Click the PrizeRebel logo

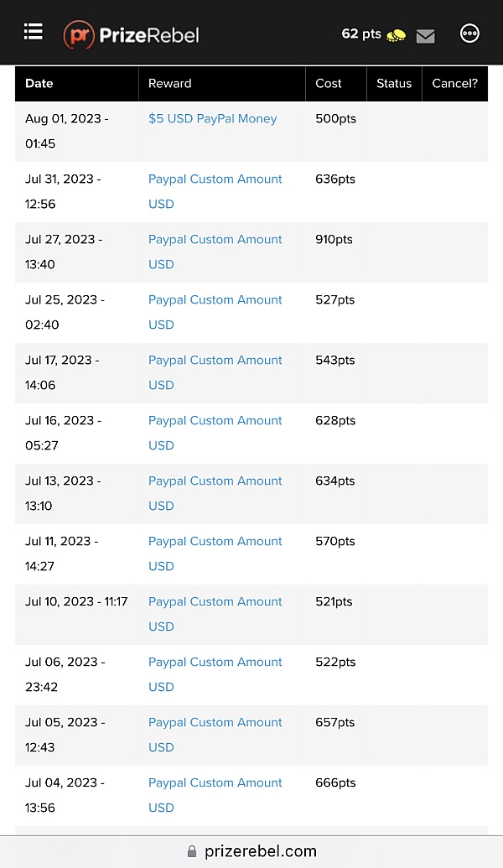click(132, 34)
